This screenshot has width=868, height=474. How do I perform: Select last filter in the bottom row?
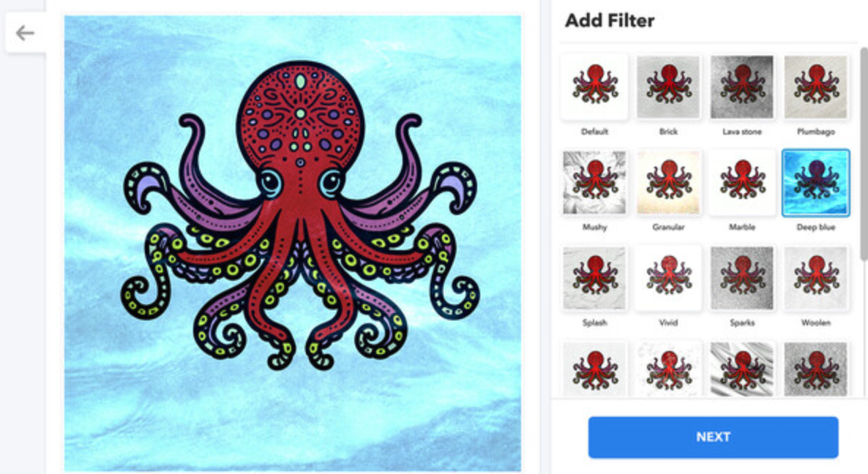point(815,369)
